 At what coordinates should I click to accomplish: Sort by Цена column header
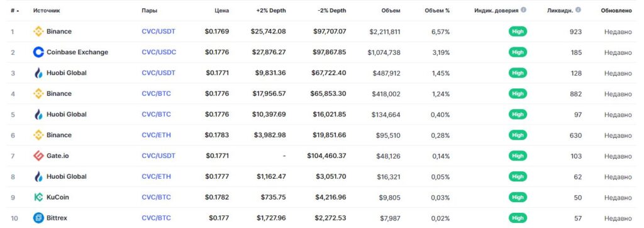tap(222, 11)
